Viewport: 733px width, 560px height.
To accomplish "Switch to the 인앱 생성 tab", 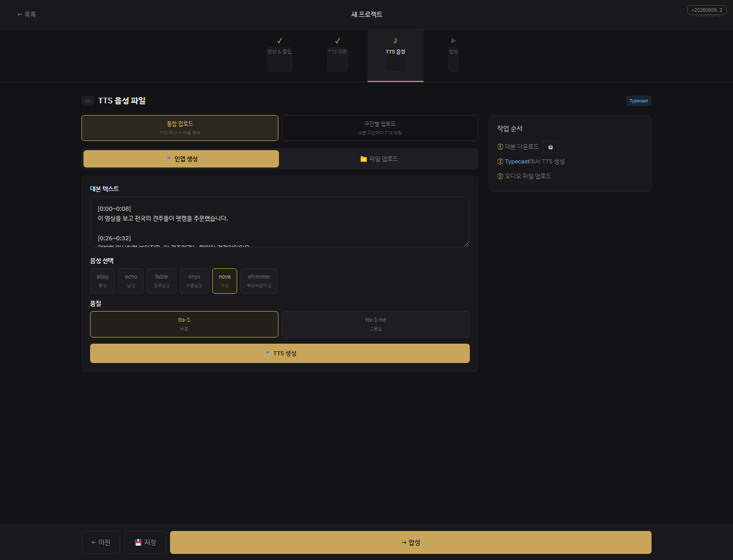I will tap(181, 159).
